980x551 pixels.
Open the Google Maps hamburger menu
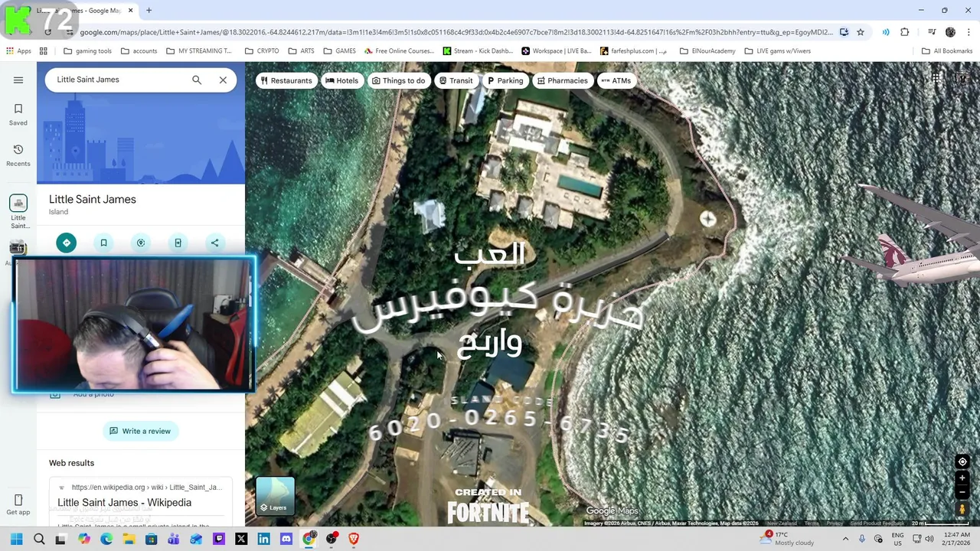tap(18, 80)
